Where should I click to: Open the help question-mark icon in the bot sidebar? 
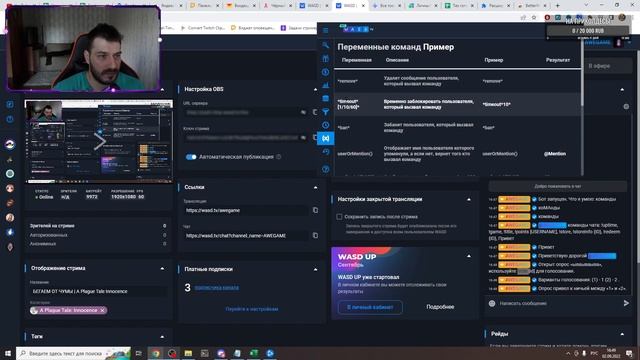325,169
